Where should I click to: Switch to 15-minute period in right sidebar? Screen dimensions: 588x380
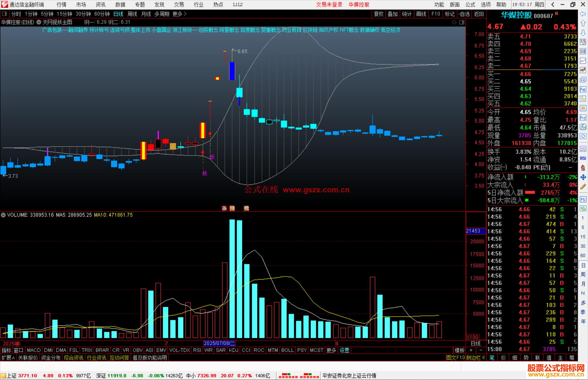pyautogui.click(x=583, y=237)
